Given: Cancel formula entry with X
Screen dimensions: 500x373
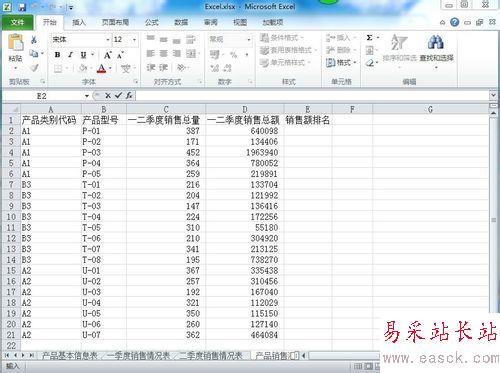Looking at the screenshot, I should [108, 96].
